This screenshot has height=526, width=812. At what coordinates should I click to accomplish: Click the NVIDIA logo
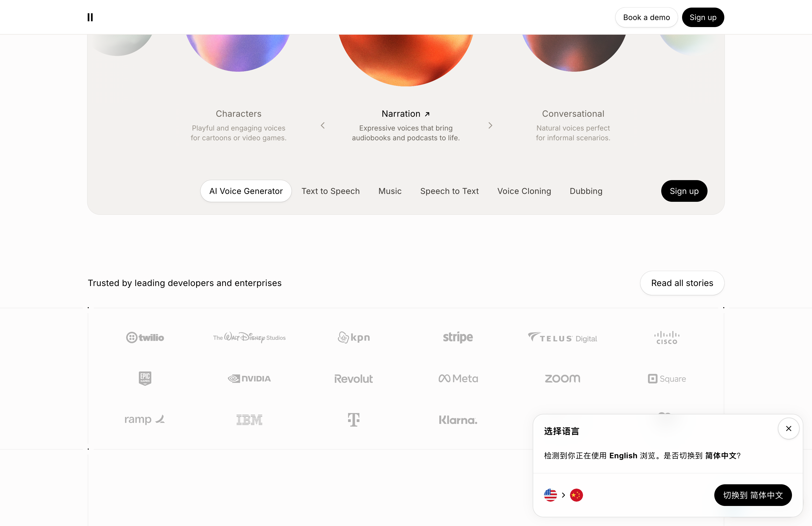(x=249, y=379)
